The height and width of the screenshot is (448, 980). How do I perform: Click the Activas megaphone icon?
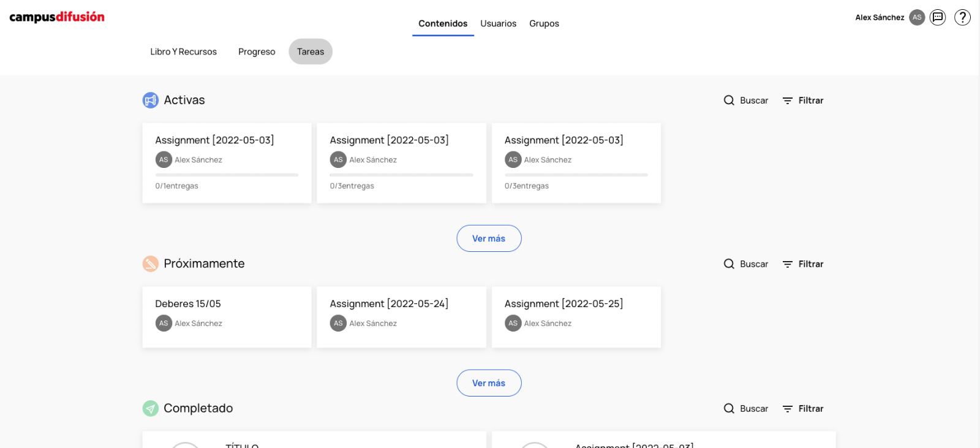coord(151,100)
